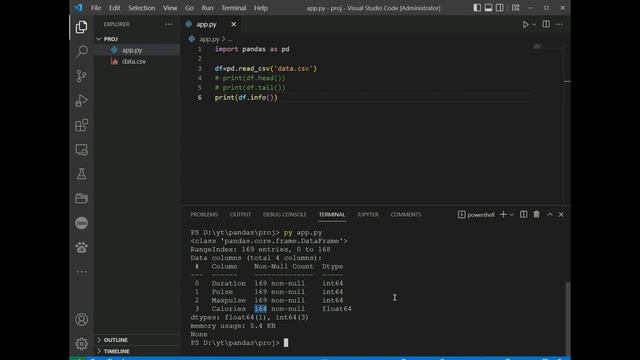This screenshot has height=360, width=640.
Task: Close the app.py editor tab
Action: (233, 24)
